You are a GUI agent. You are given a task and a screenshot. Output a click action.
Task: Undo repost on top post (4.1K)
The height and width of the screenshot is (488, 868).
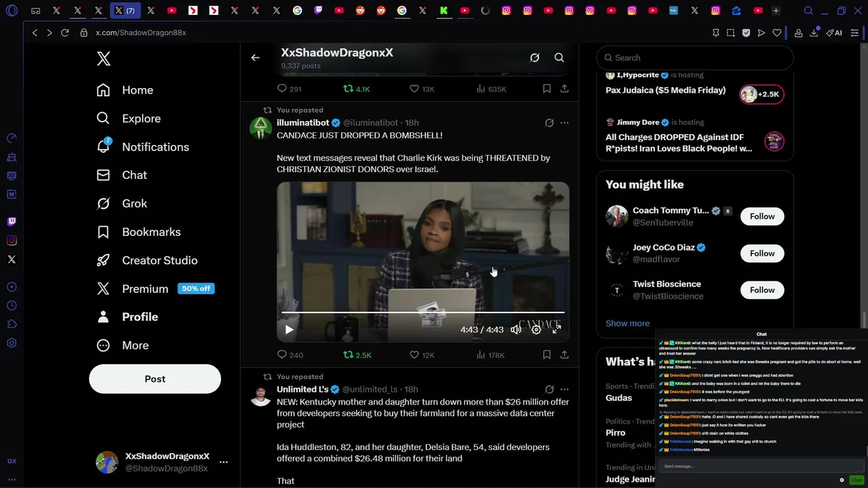(x=357, y=89)
